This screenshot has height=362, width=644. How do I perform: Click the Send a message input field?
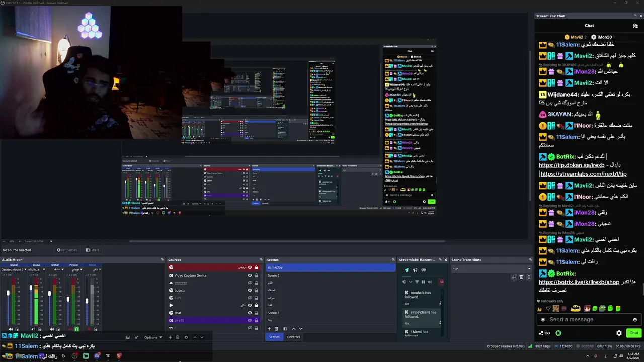(x=588, y=320)
